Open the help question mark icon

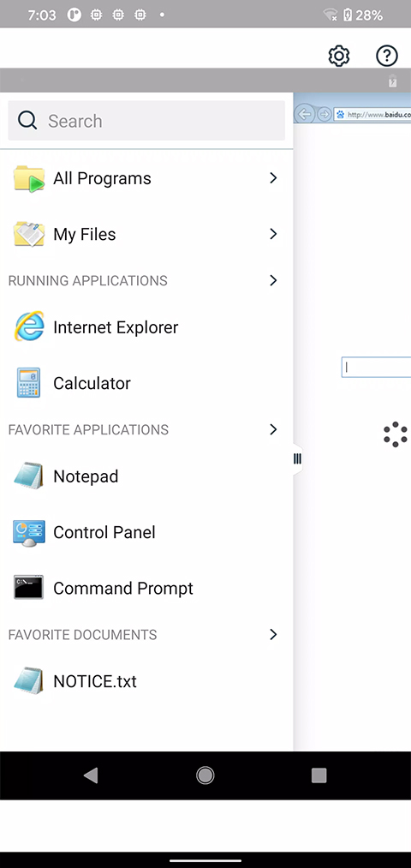(x=387, y=56)
